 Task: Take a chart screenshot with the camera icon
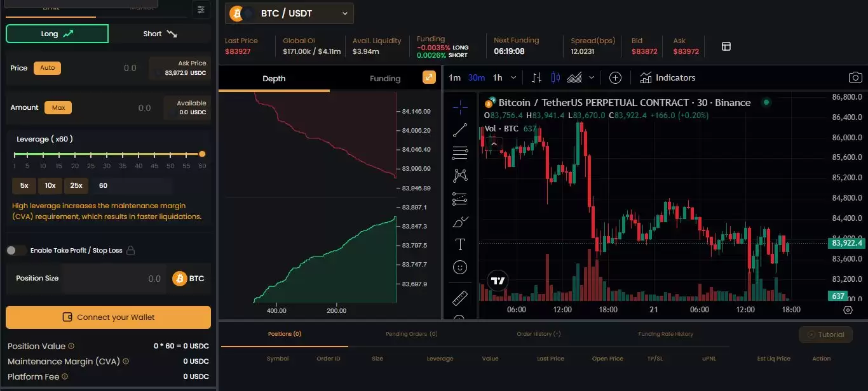coord(855,77)
